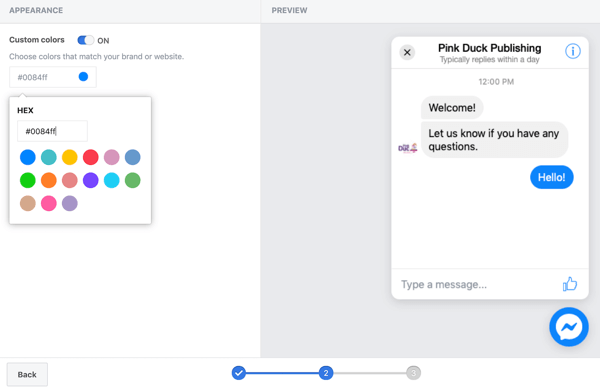This screenshot has width=600, height=391.
Task: Click the Back button
Action: click(x=27, y=374)
